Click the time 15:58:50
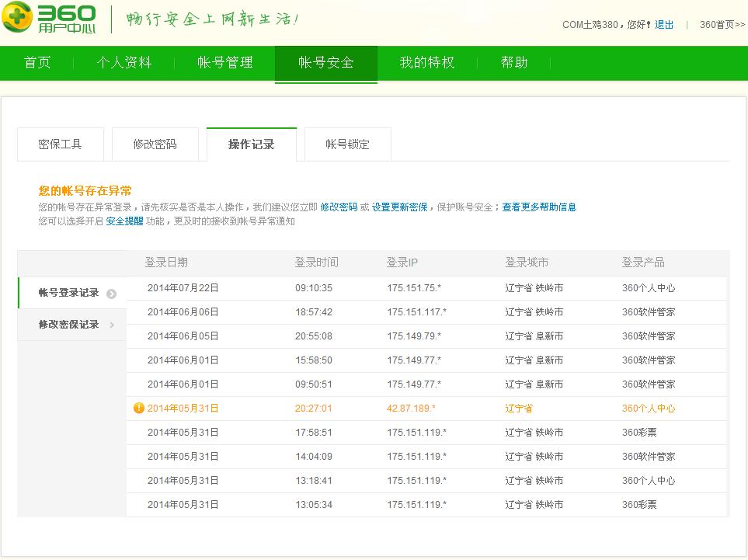This screenshot has height=560, width=748. (x=314, y=360)
